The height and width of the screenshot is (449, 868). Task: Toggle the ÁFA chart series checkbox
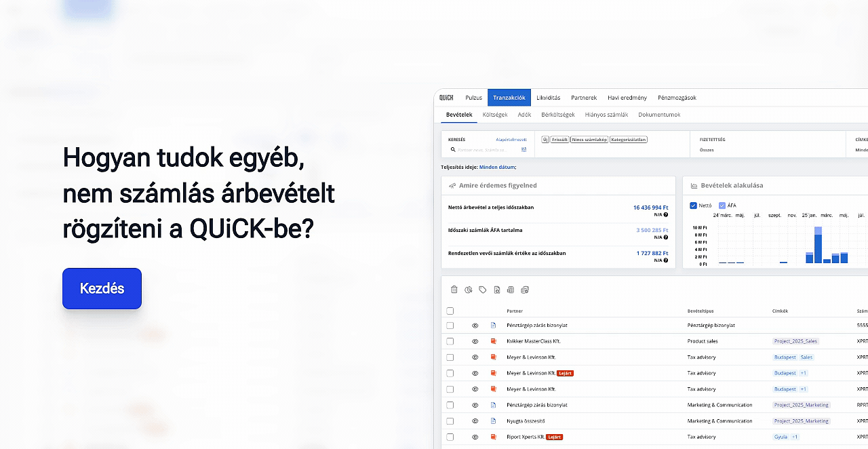[x=722, y=206]
